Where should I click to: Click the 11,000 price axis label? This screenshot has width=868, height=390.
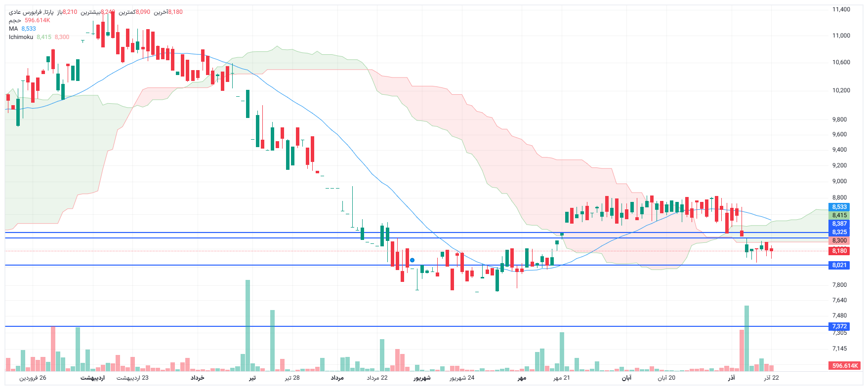tap(841, 36)
